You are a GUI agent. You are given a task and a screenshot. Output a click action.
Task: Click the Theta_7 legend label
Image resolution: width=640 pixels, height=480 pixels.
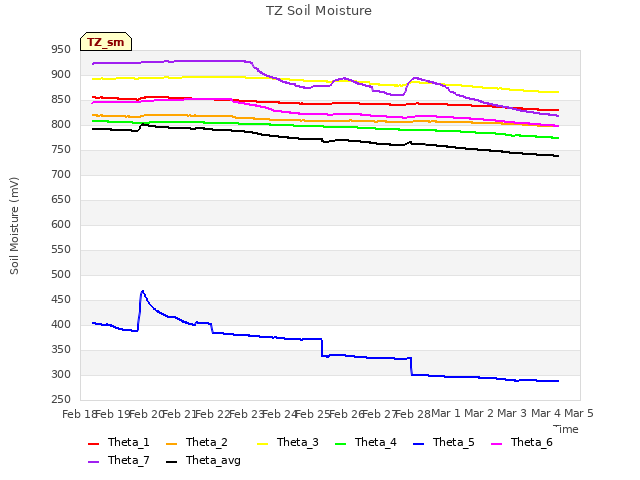click(129, 460)
